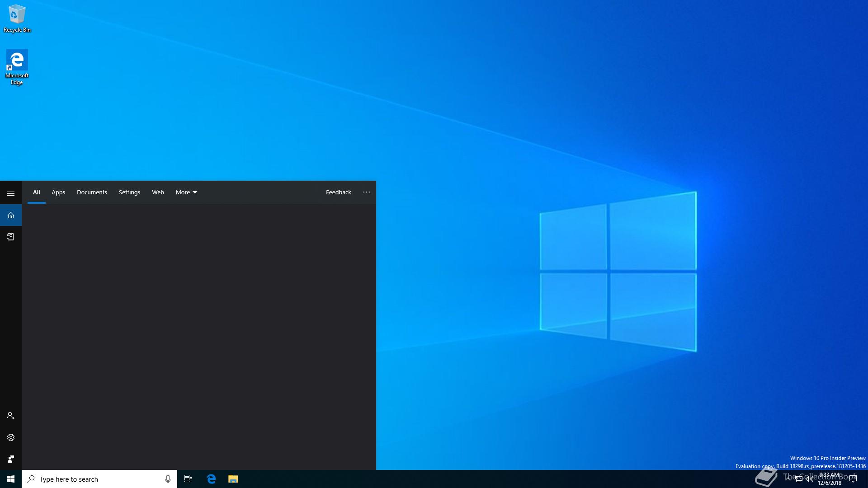Open the three-dot options menu

[x=367, y=192]
